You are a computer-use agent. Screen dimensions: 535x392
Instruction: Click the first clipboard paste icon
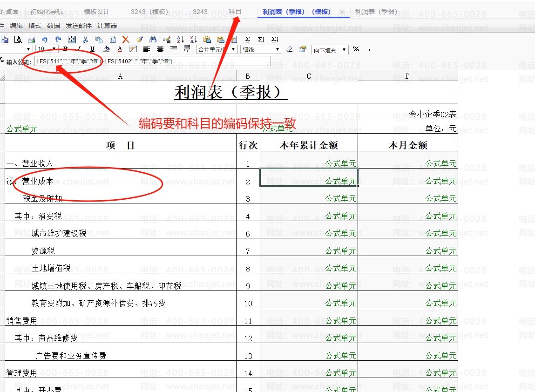(207, 40)
